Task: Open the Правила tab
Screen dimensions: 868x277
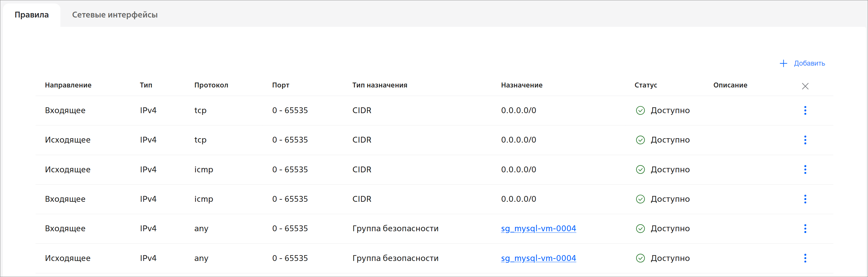Action: click(x=32, y=15)
